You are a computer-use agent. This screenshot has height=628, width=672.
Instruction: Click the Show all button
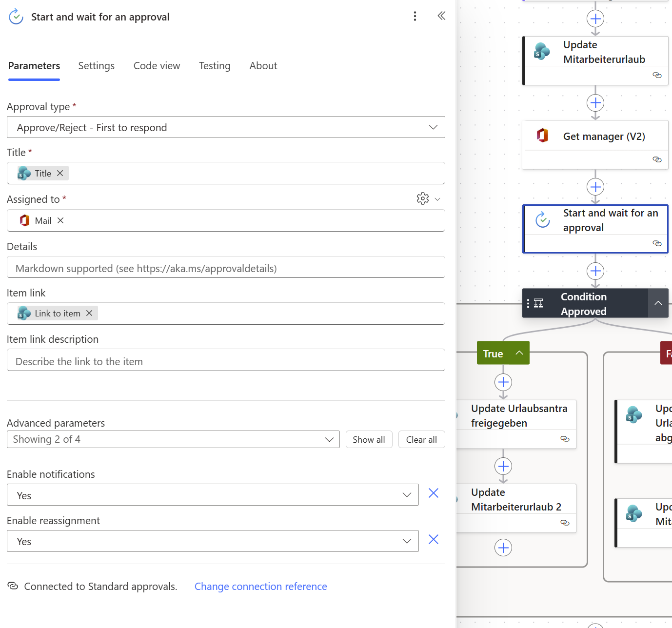point(369,439)
